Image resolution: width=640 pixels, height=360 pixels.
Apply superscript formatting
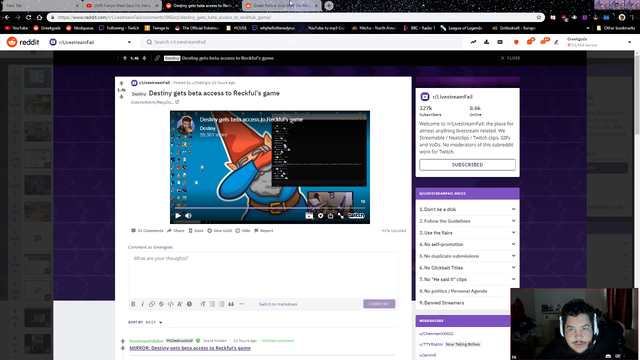(180, 304)
